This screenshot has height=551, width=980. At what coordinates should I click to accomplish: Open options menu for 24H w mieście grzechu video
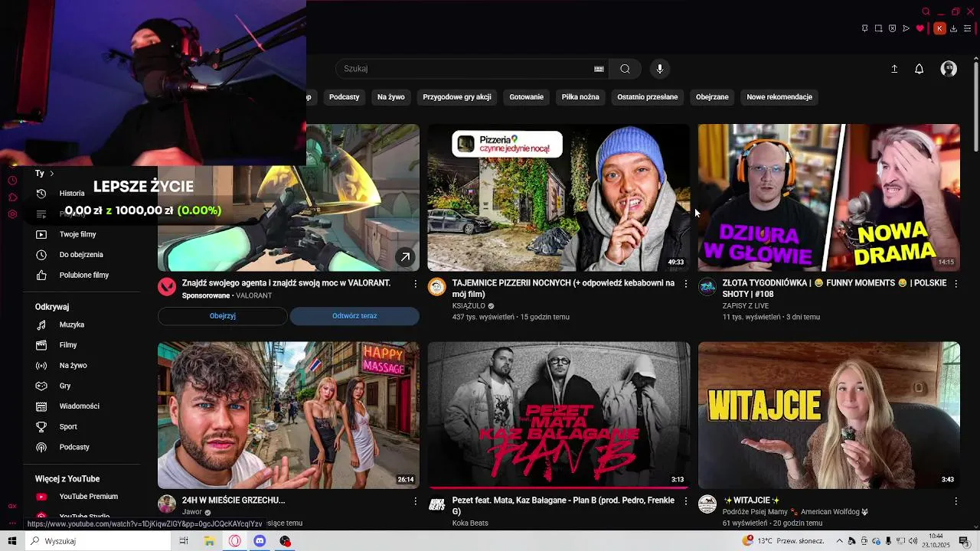click(x=416, y=501)
